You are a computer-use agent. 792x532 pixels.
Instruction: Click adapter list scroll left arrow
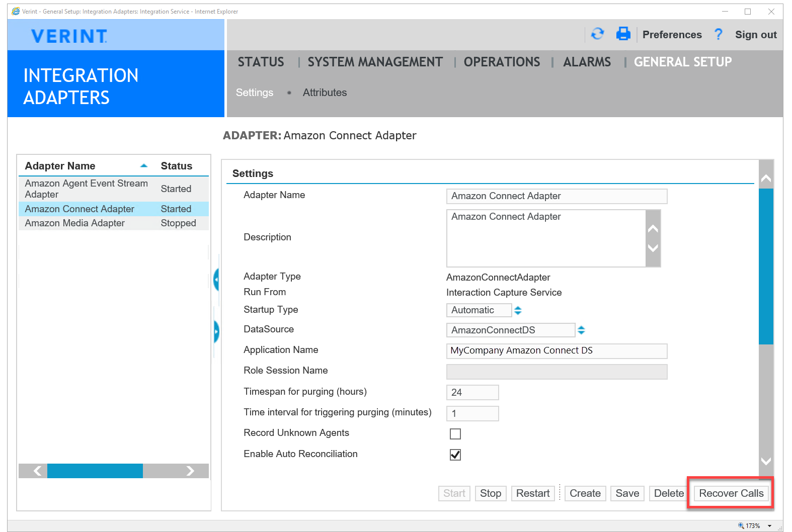click(37, 471)
